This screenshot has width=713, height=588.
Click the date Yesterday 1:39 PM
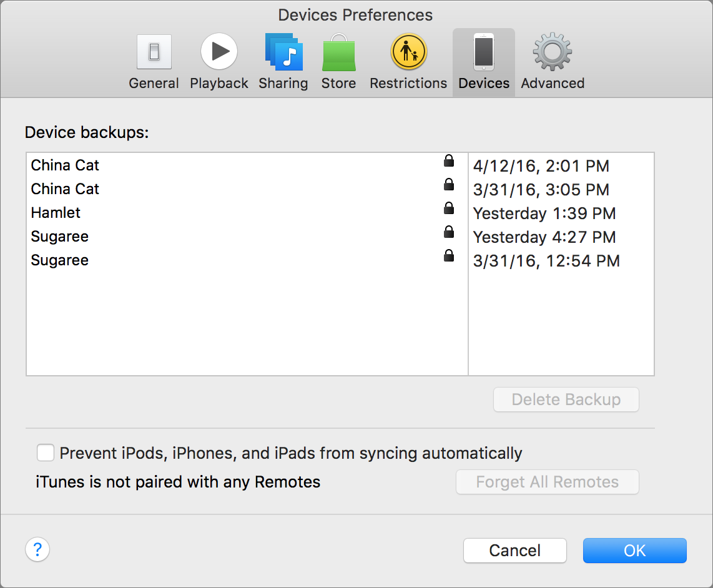pos(544,213)
